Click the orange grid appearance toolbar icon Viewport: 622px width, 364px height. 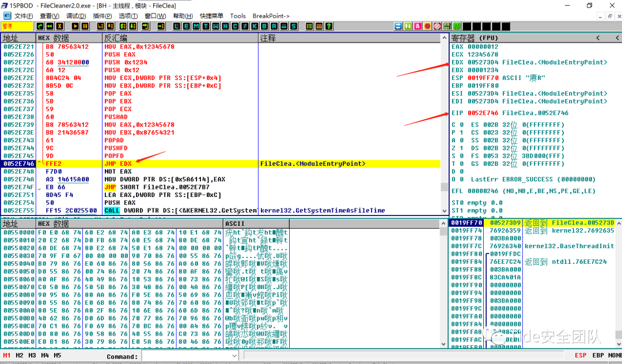point(319,26)
